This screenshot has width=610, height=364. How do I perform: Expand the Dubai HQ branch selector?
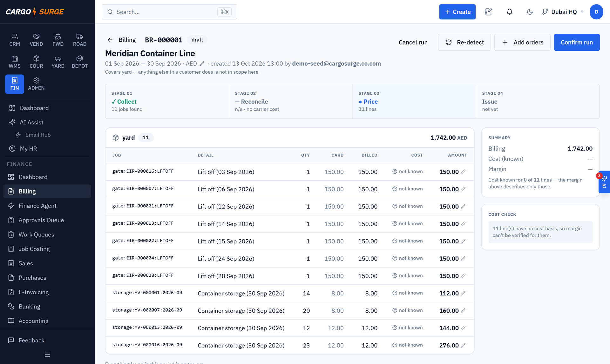563,12
